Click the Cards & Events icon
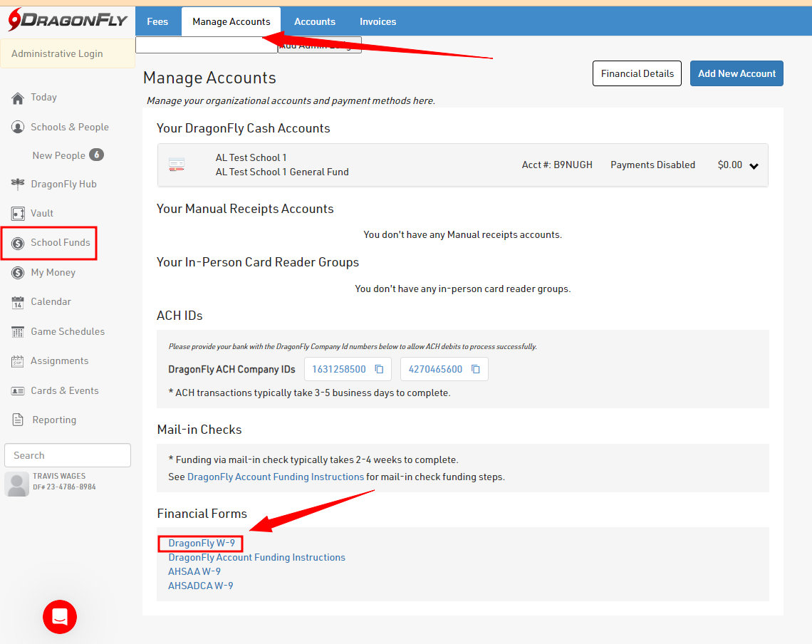Screen dimensions: 812x644 [18, 391]
